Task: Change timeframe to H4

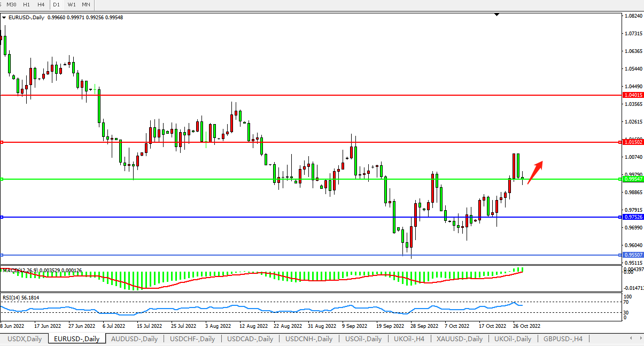Action: pos(41,4)
